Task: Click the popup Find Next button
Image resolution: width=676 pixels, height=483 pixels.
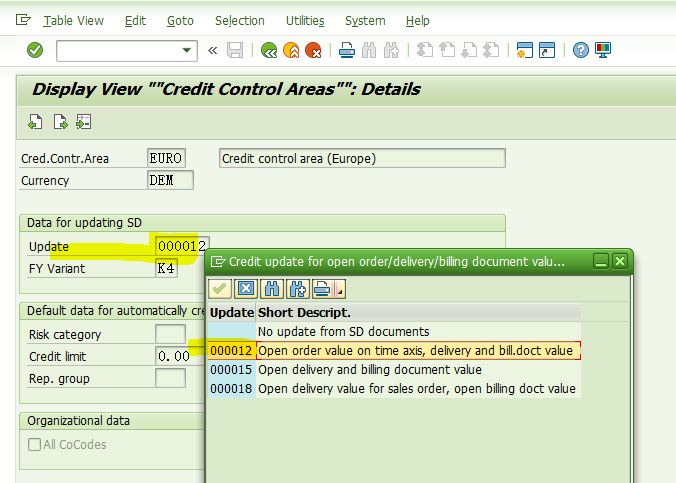Action: pos(297,289)
